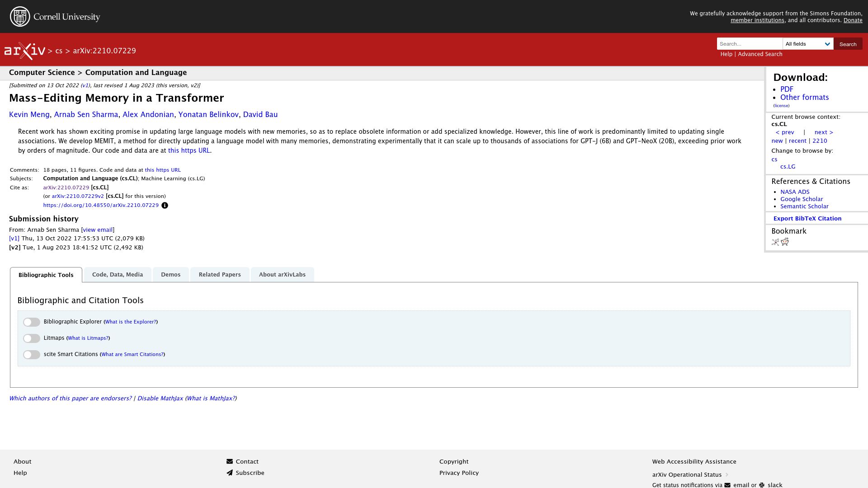Open David Bau author link
This screenshot has width=868, height=488.
(x=260, y=115)
